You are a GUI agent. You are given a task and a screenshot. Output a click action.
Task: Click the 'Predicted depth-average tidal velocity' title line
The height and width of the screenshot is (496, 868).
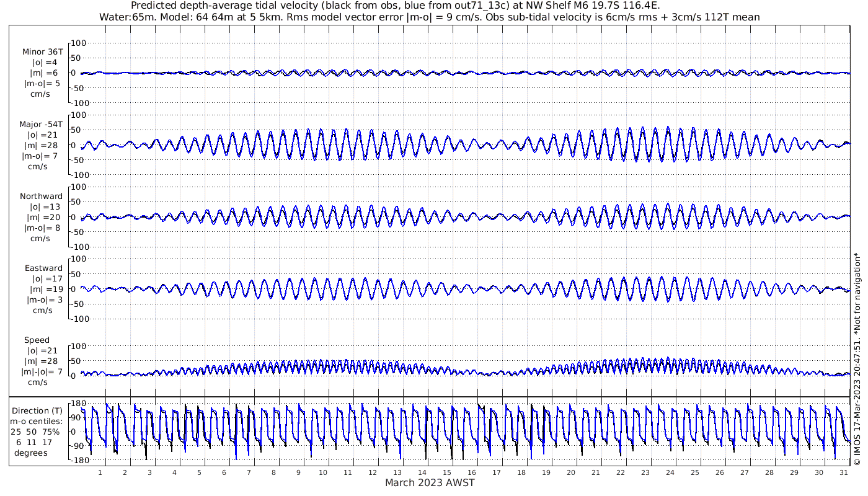click(x=396, y=6)
